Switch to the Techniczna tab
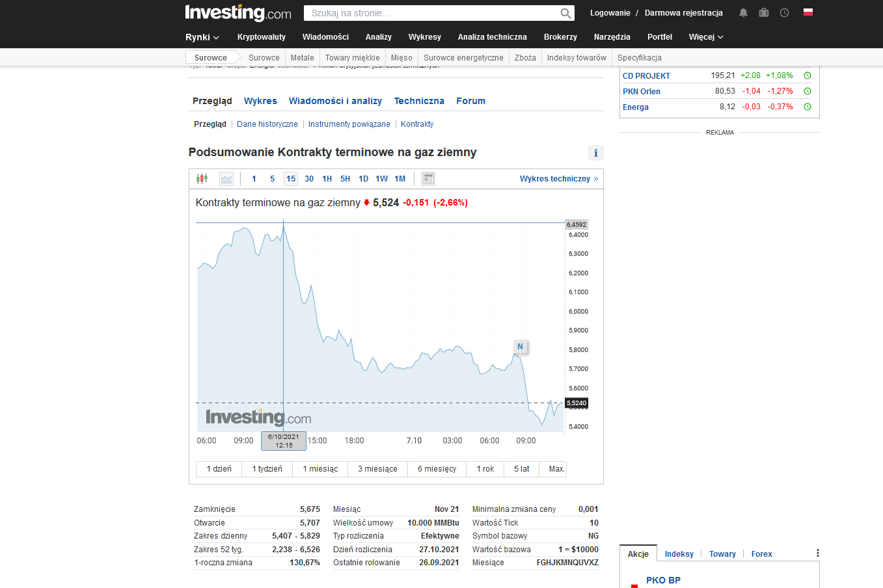The height and width of the screenshot is (588, 883). pos(419,101)
